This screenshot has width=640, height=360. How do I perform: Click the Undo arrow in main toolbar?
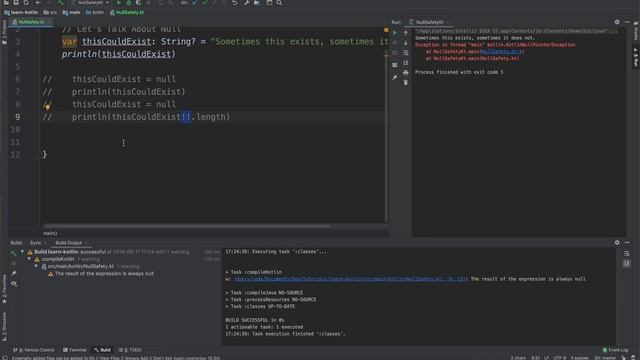tap(235, 2)
